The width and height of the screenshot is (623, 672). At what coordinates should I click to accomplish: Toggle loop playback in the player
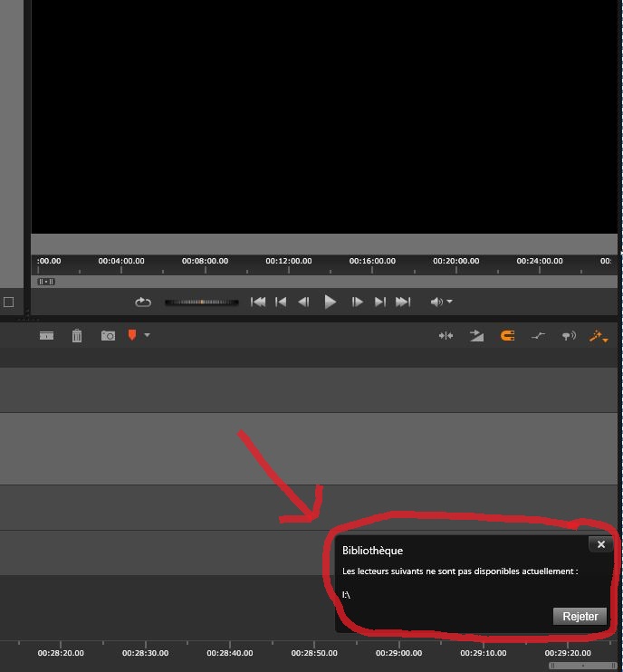pyautogui.click(x=143, y=302)
